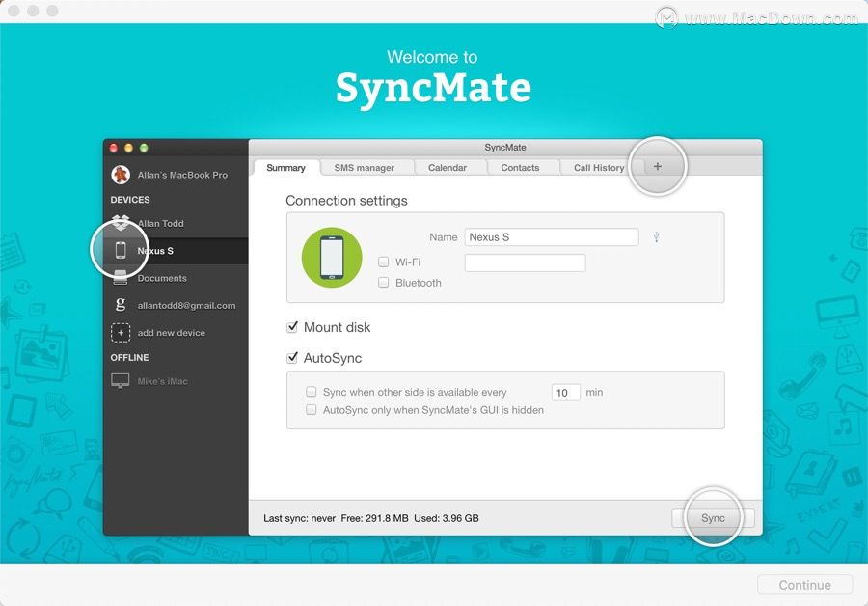Click the DEVICES section header

[x=130, y=200]
